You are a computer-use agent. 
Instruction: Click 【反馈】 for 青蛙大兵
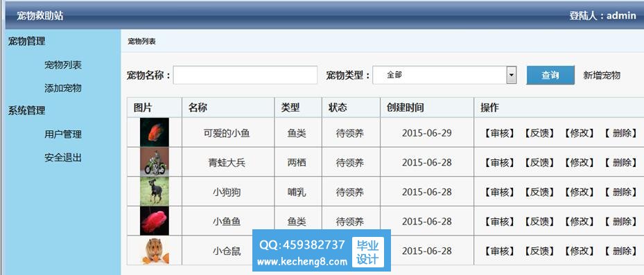point(540,163)
